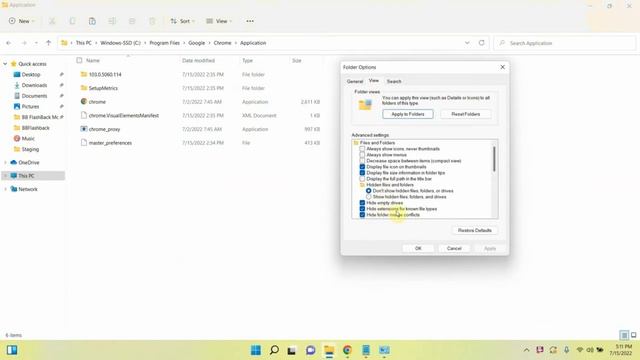This screenshot has width=640, height=360.
Task: Open the Chat icon on taskbar
Action: (311, 350)
